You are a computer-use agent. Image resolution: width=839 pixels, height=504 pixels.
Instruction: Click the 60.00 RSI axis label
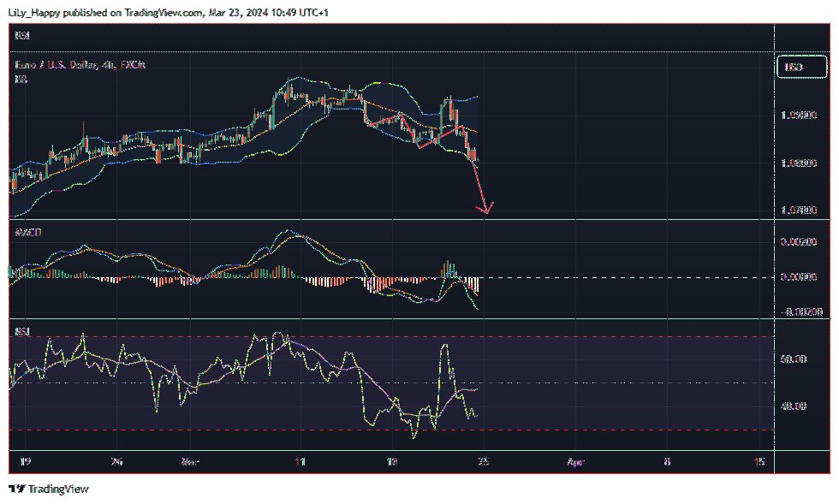[x=794, y=359]
